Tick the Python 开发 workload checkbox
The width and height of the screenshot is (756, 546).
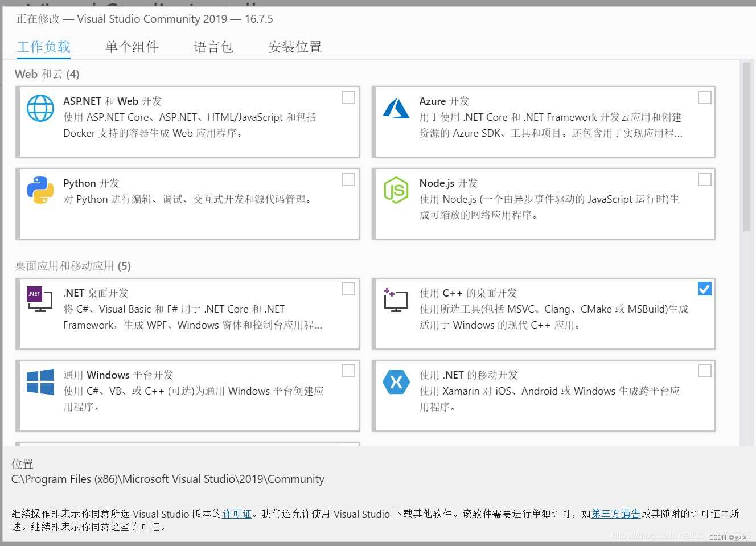pyautogui.click(x=348, y=179)
